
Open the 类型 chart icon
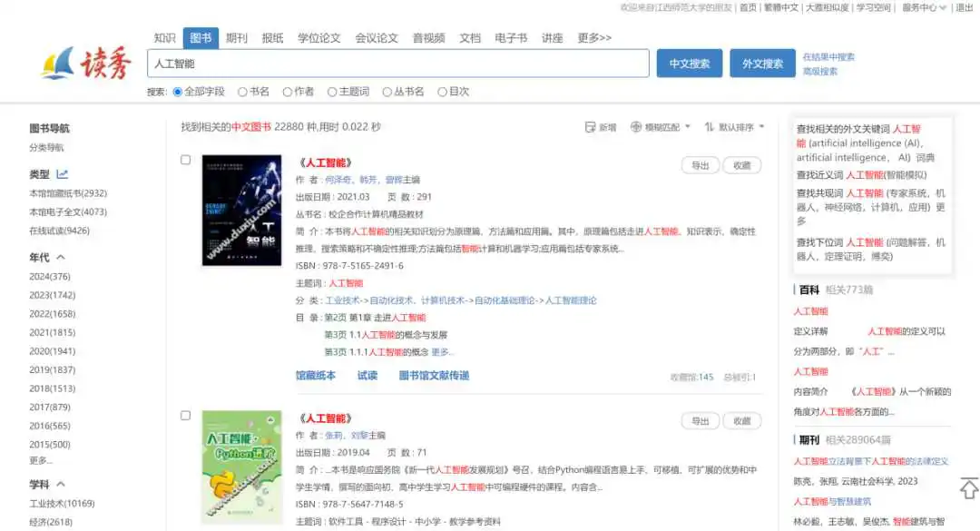coord(62,174)
